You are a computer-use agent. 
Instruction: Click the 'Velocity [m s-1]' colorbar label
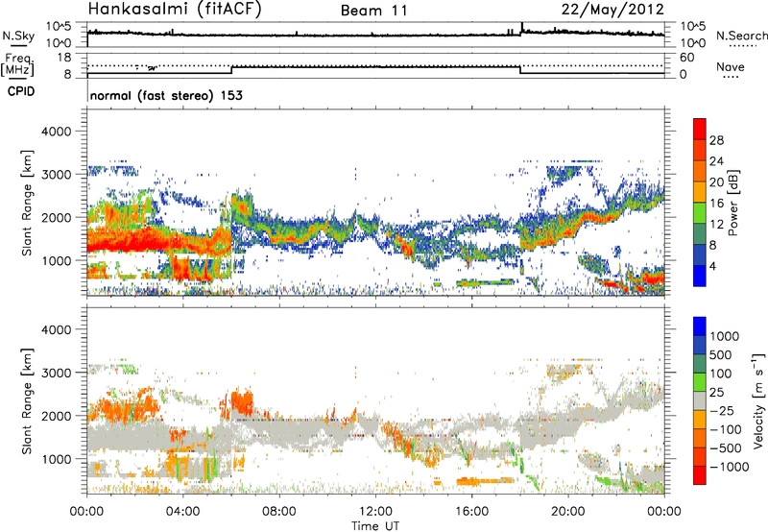tap(758, 400)
